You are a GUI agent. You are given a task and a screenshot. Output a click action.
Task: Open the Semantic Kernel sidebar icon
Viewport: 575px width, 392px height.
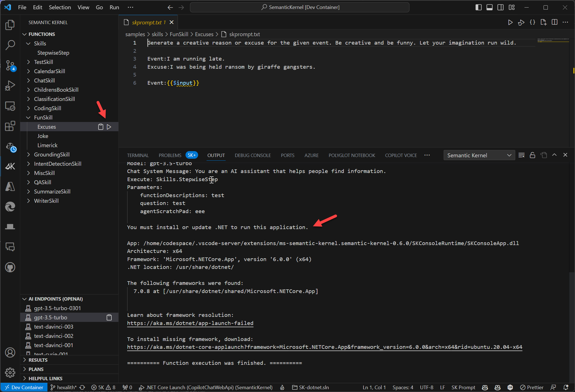point(10,166)
